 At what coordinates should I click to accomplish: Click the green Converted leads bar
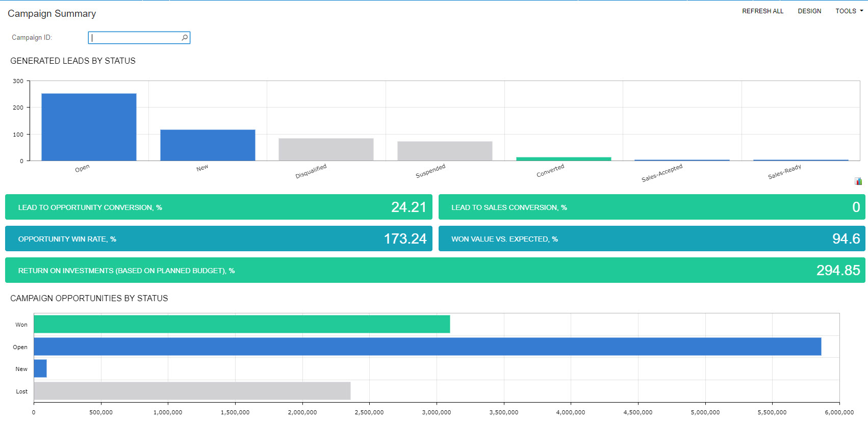[x=564, y=159]
